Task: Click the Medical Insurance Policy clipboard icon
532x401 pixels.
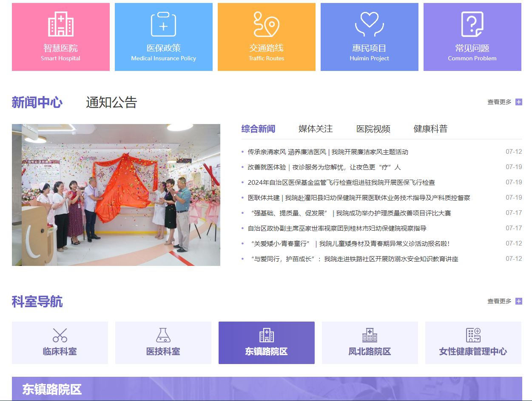Action: click(x=164, y=24)
